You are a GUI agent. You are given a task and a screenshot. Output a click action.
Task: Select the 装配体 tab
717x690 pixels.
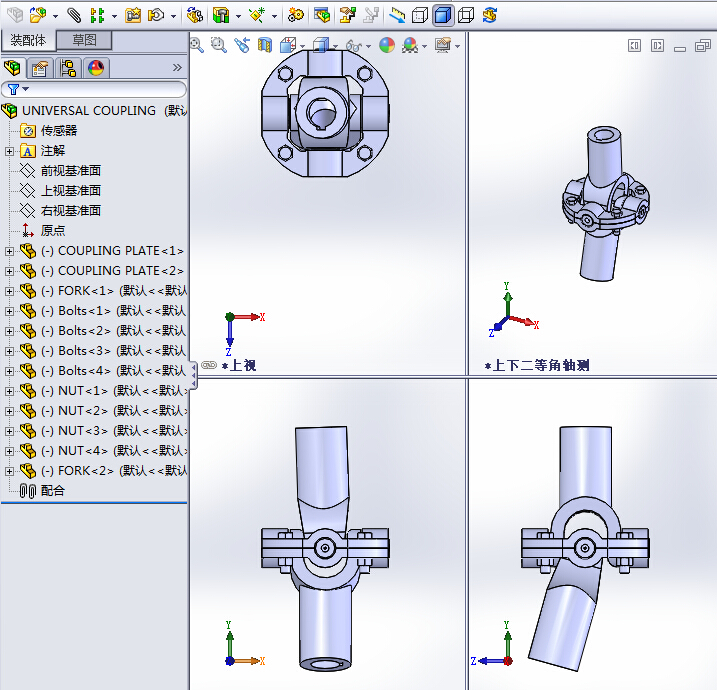tap(28, 40)
